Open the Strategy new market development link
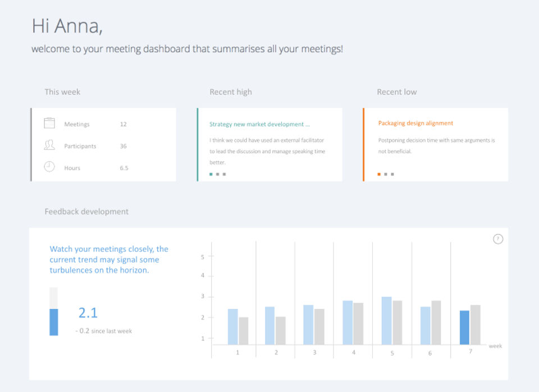The height and width of the screenshot is (392, 539). click(259, 124)
